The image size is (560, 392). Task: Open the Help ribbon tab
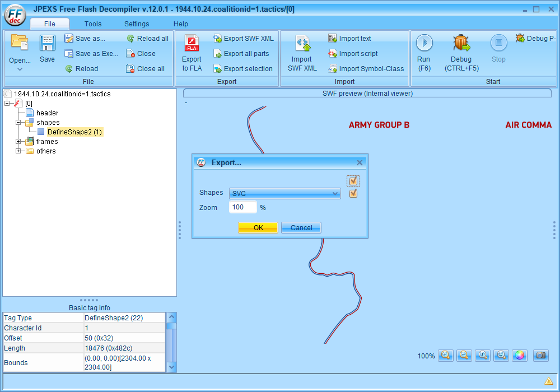point(181,24)
